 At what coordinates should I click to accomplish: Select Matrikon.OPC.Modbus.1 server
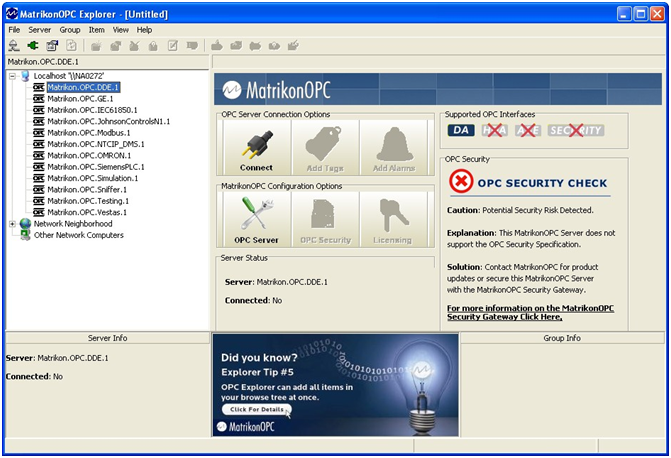tap(89, 133)
